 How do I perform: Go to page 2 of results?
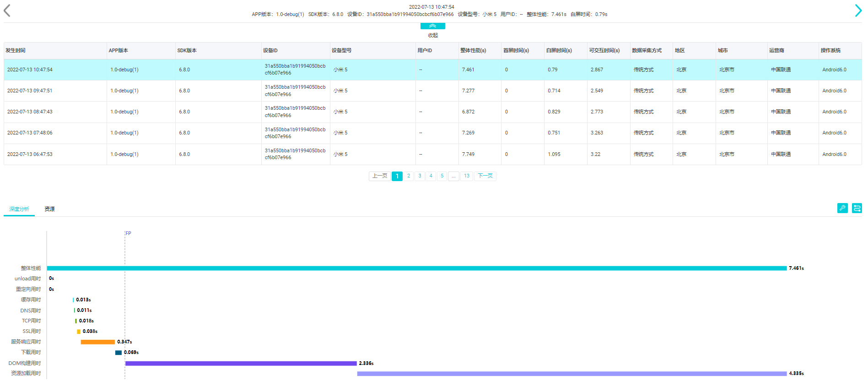tap(409, 176)
